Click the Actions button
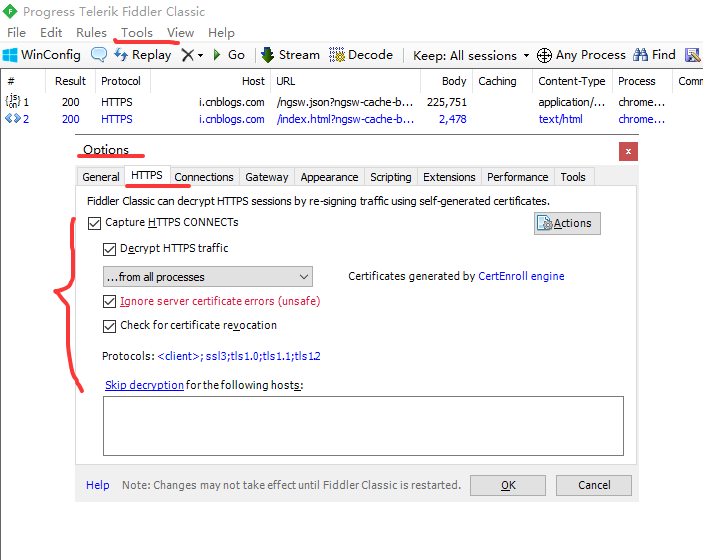 567,223
